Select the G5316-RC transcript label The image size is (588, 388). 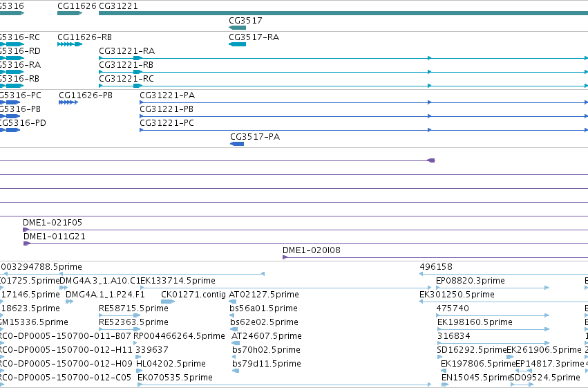20,37
